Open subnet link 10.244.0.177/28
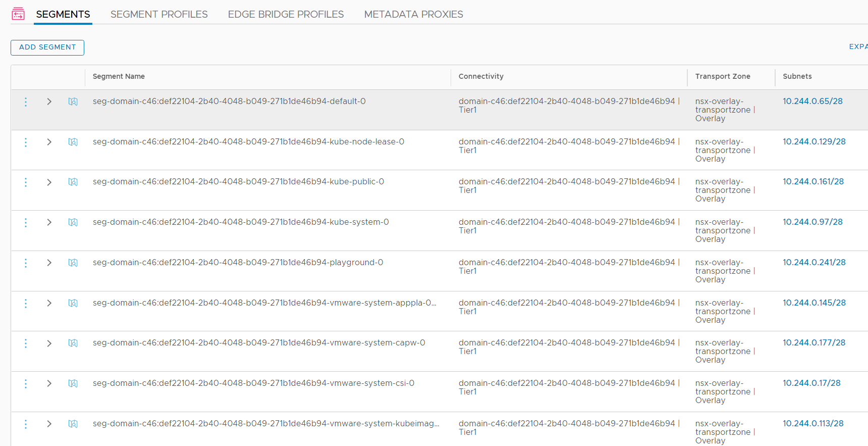 814,342
